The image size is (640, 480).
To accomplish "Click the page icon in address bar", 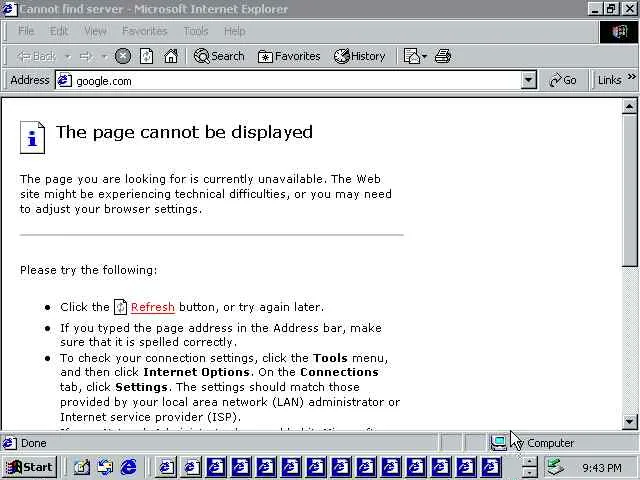I will tap(64, 80).
